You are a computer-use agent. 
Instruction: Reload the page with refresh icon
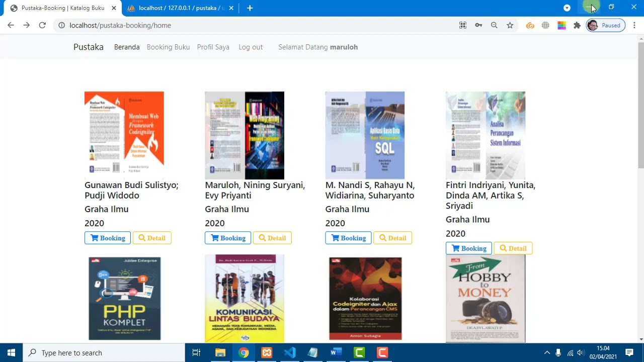tap(42, 25)
